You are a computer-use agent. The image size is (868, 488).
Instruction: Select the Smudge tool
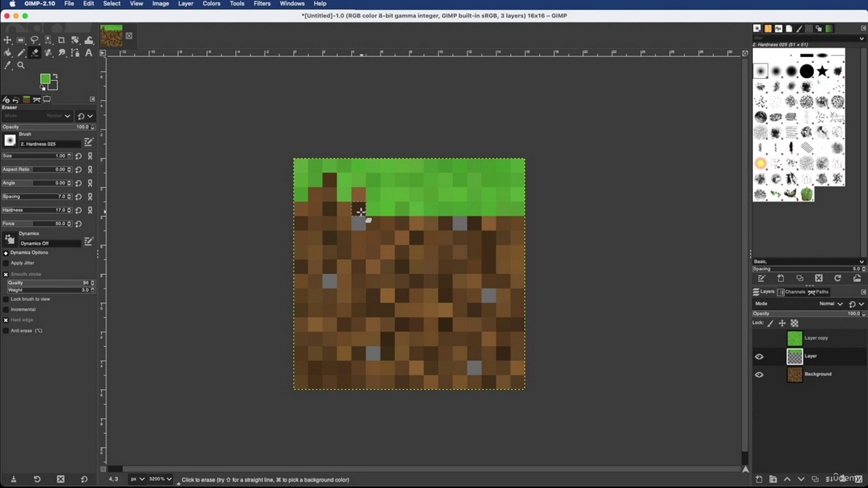coord(61,53)
